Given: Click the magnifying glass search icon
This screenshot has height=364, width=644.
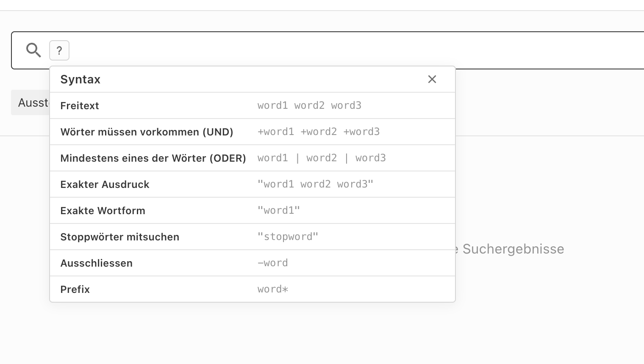Looking at the screenshot, I should click(x=33, y=50).
